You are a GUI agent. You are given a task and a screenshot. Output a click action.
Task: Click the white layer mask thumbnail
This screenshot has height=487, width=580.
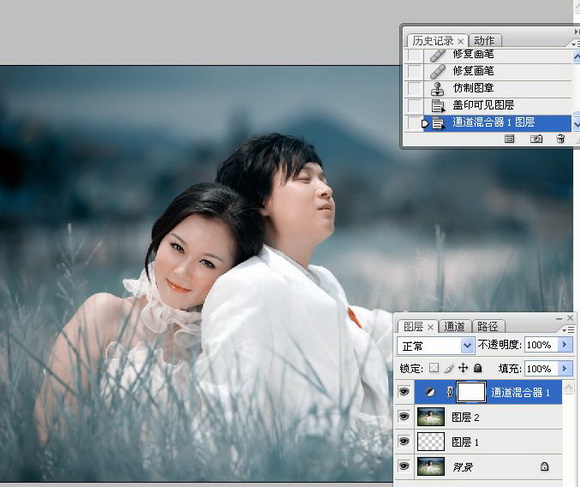point(471,392)
